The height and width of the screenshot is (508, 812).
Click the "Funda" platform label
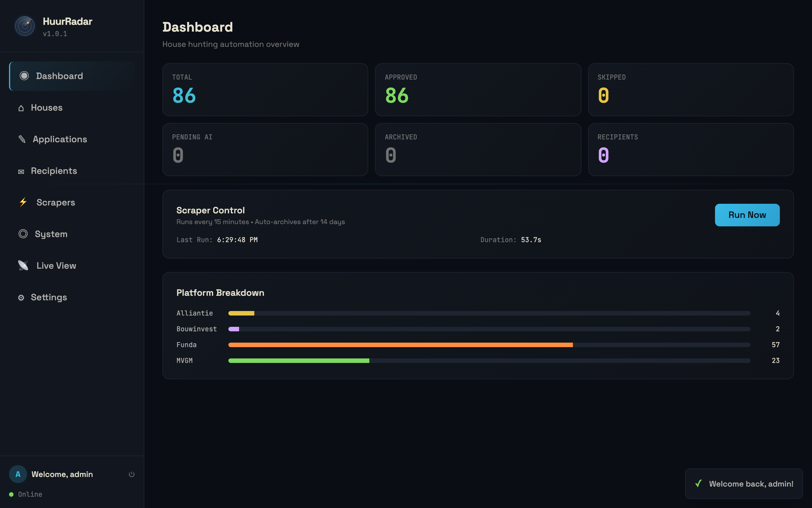pos(187,345)
